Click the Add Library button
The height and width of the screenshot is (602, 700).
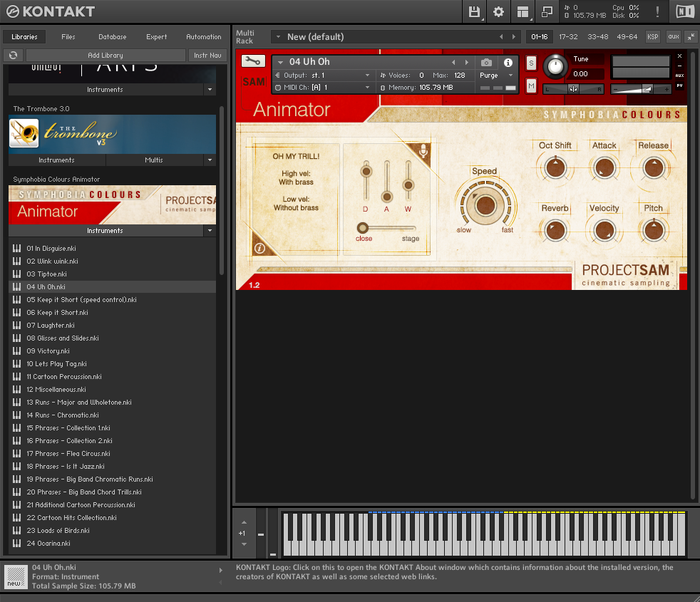[x=105, y=55]
